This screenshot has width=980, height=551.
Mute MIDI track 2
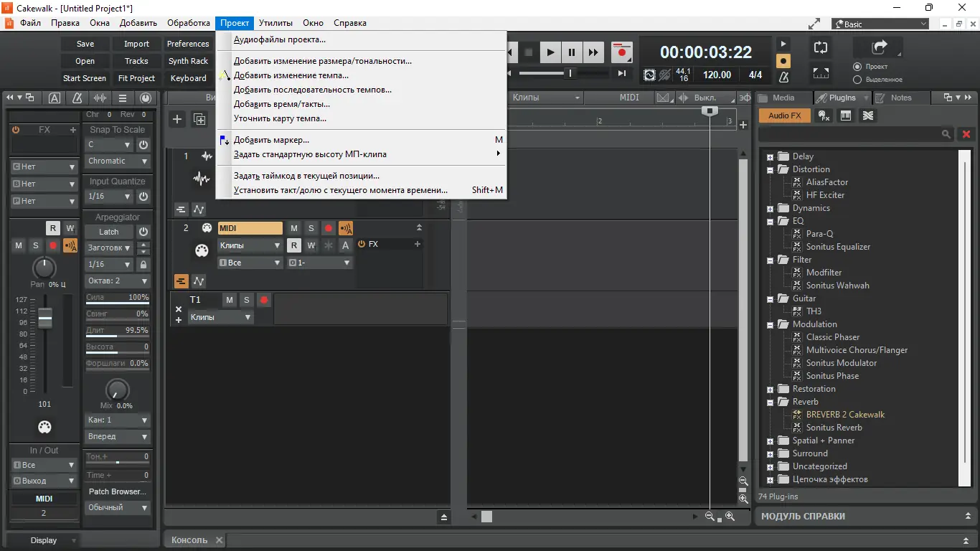(294, 228)
